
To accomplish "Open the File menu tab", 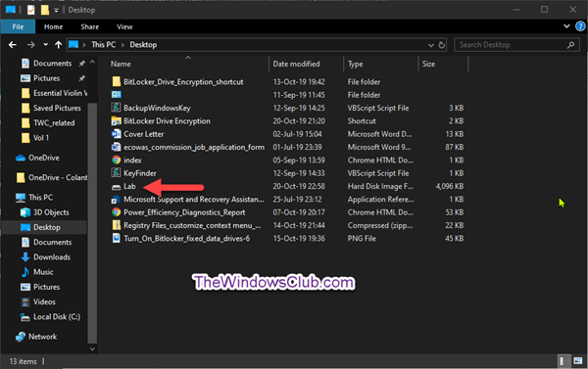I will tap(18, 26).
